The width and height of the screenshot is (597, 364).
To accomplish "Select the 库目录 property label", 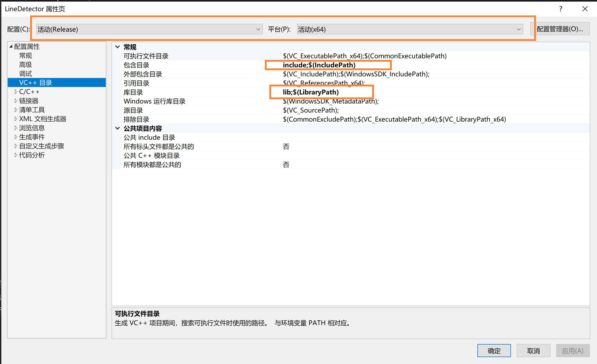I will (x=133, y=92).
